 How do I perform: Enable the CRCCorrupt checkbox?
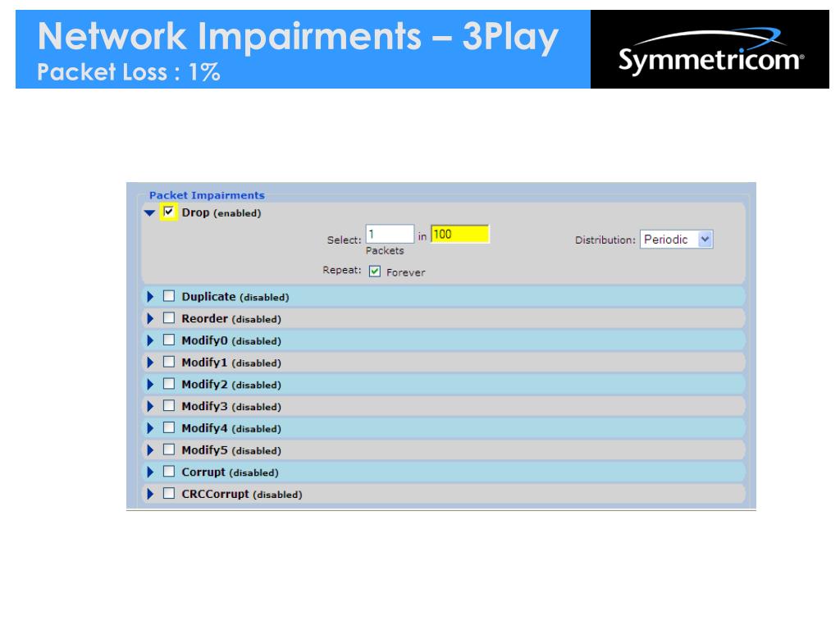click(169, 493)
